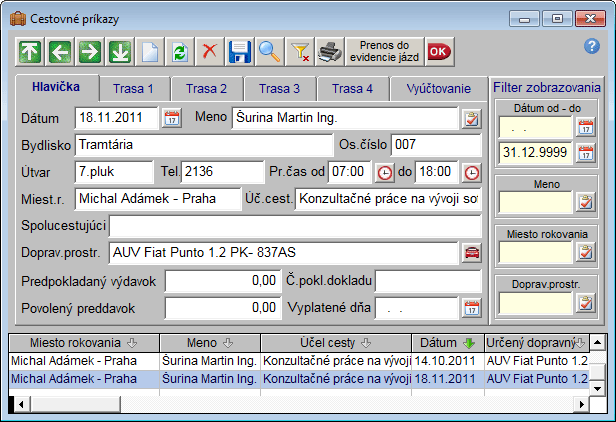Open picker for filter Doprav.prostr.
The image size is (616, 422).
tap(586, 303)
